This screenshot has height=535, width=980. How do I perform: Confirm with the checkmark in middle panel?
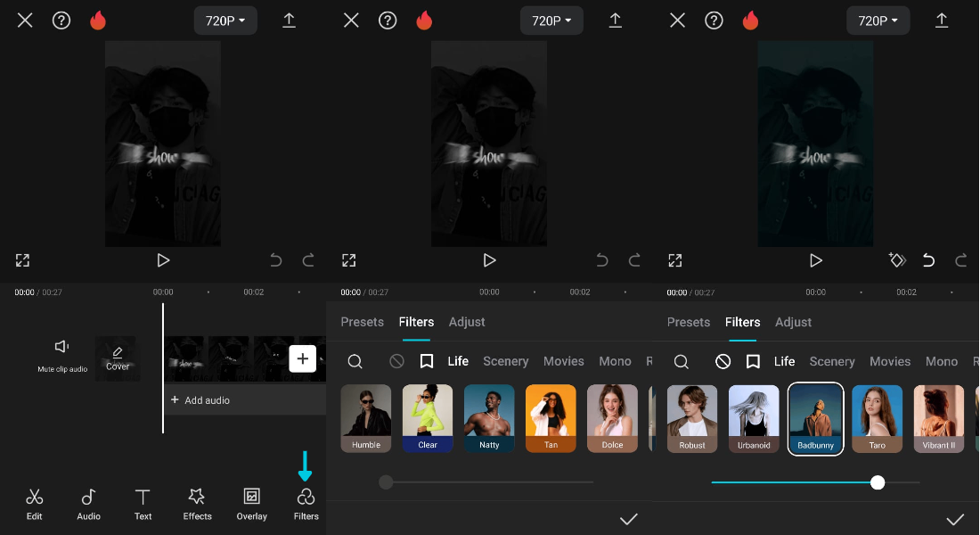pyautogui.click(x=629, y=519)
